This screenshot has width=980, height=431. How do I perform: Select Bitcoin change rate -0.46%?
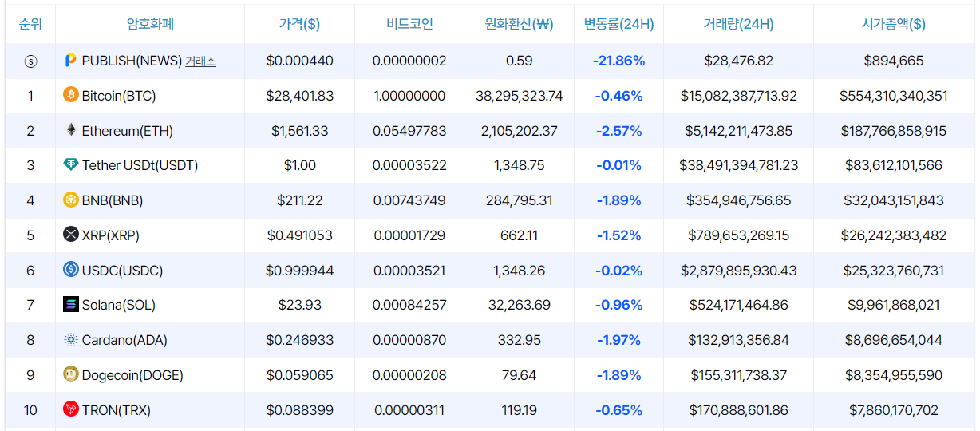pyautogui.click(x=618, y=96)
